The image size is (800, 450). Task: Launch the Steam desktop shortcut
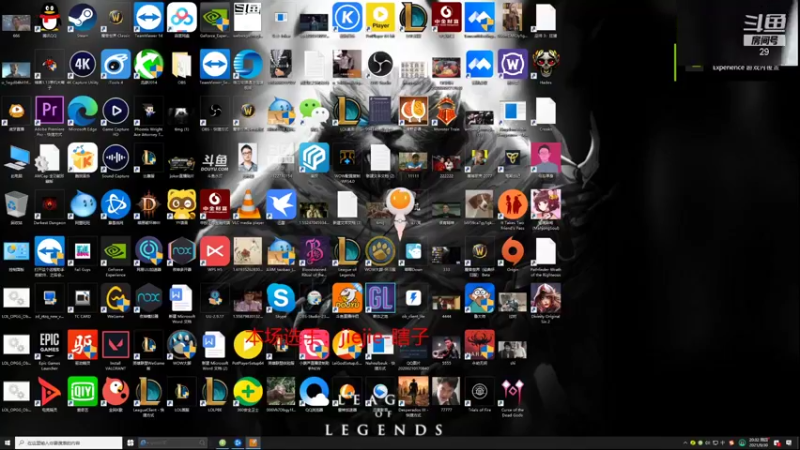point(83,18)
